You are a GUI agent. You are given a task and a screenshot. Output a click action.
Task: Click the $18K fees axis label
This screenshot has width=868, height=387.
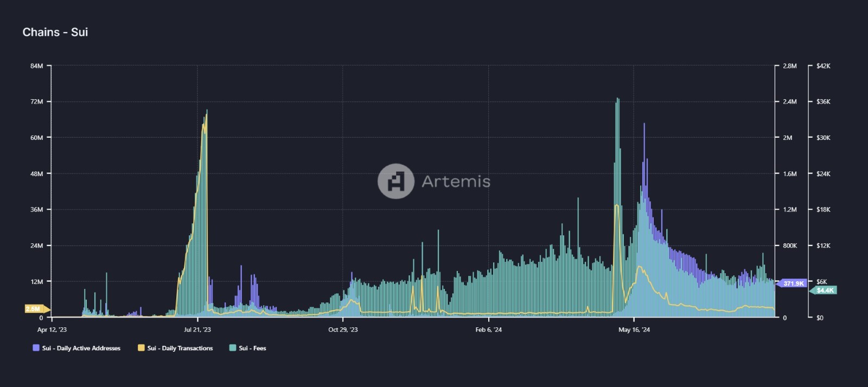coord(824,210)
